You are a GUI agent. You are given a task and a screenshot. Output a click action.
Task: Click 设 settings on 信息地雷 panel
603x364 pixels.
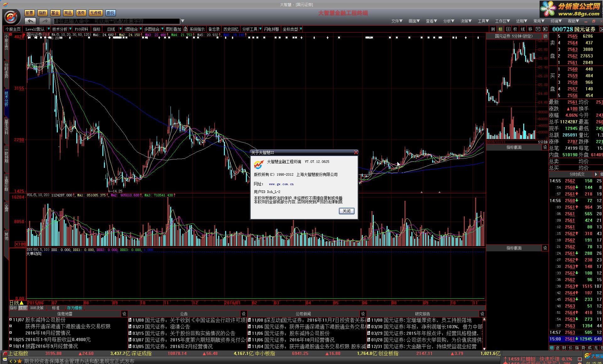(124, 314)
